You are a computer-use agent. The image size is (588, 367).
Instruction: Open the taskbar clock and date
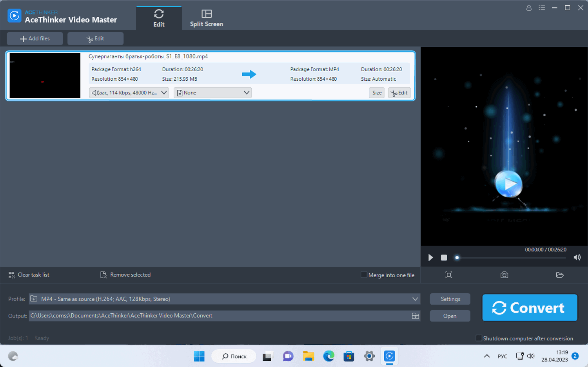pyautogui.click(x=555, y=356)
